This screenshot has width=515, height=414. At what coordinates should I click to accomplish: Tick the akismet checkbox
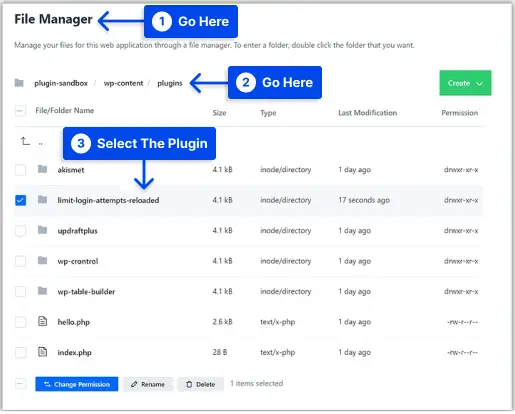point(20,170)
